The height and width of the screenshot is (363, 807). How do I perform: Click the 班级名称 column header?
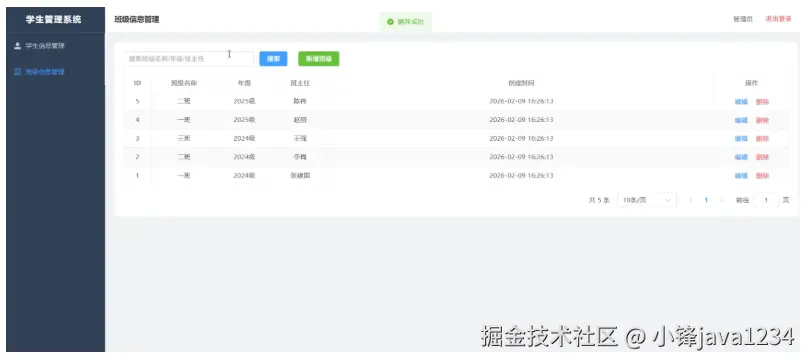coord(184,83)
